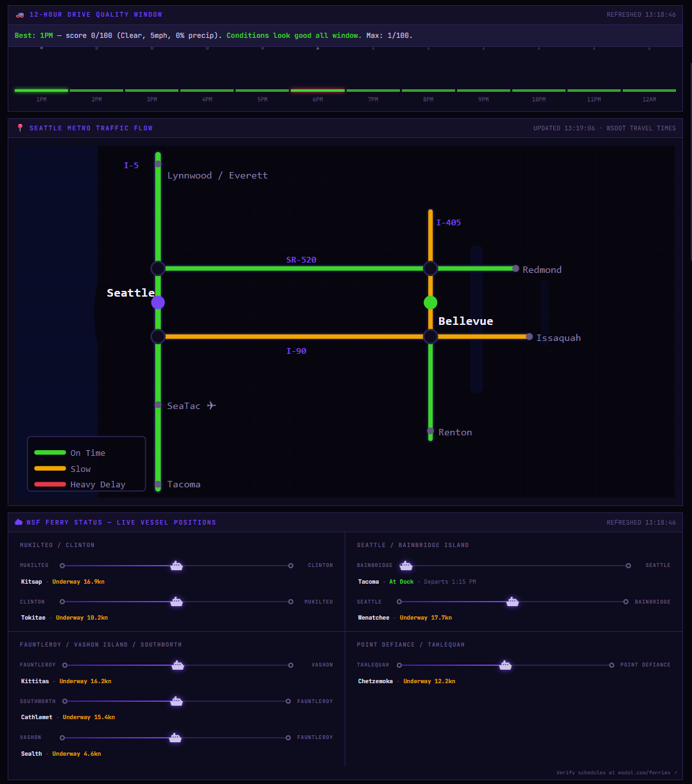This screenshot has height=784, width=692.
Task: Select the Wenatchee ferry vessel icon
Action: tap(512, 602)
